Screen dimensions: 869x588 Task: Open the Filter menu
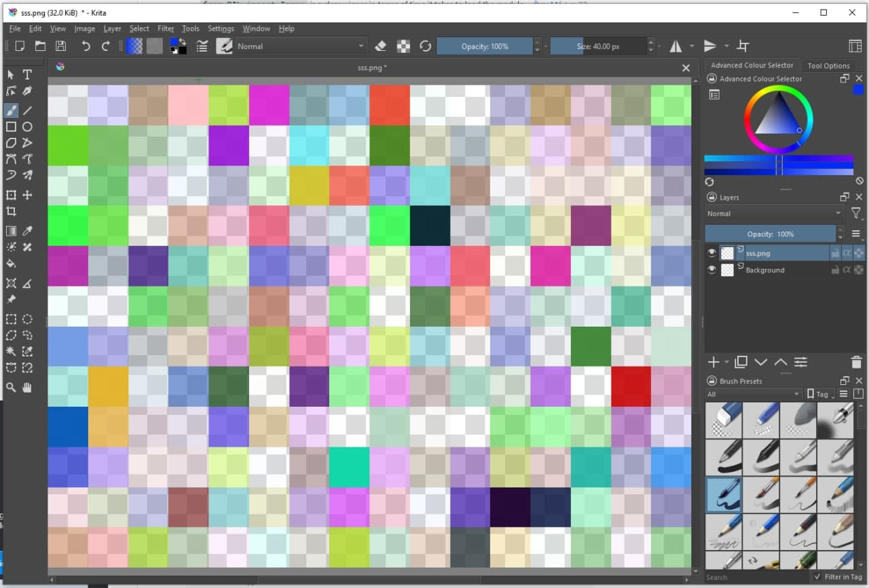click(x=166, y=29)
